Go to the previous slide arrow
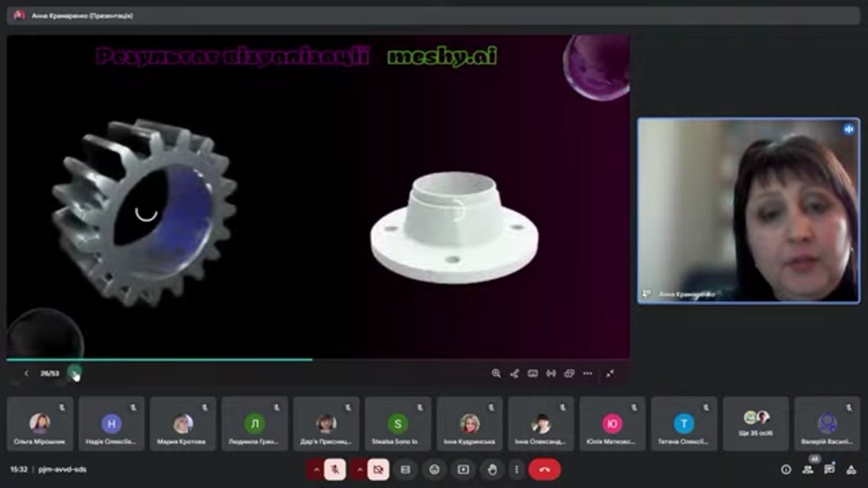The width and height of the screenshot is (868, 488). [26, 374]
